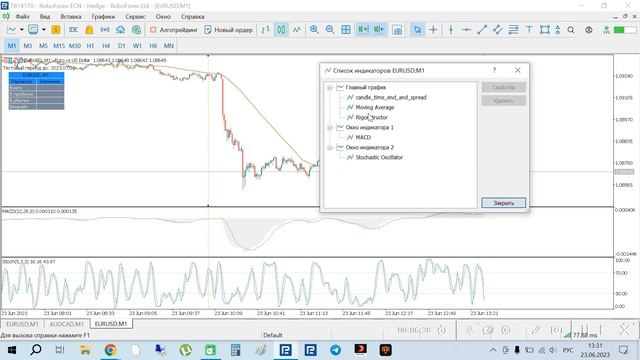Screen dimensions: 640x360
Task: Open the Файл menu
Action: [x=22, y=17]
